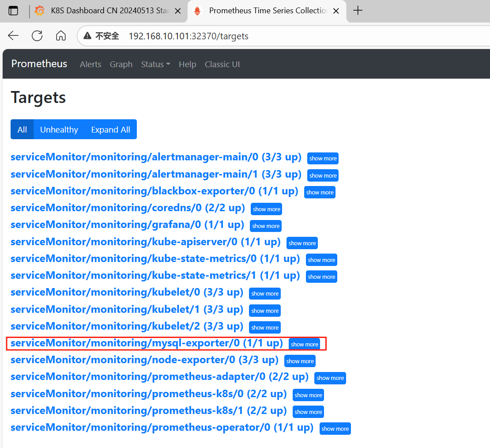Show more for alertmanager-main/1

tap(323, 175)
